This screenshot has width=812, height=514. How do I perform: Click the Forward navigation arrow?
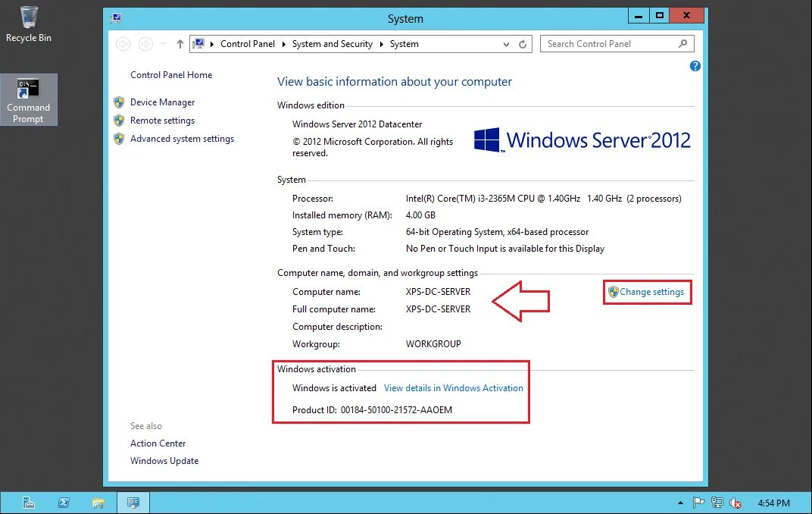[145, 44]
